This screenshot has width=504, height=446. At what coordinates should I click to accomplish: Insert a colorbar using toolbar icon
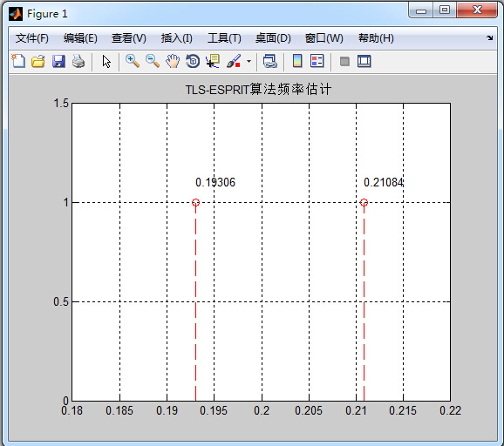[x=297, y=61]
